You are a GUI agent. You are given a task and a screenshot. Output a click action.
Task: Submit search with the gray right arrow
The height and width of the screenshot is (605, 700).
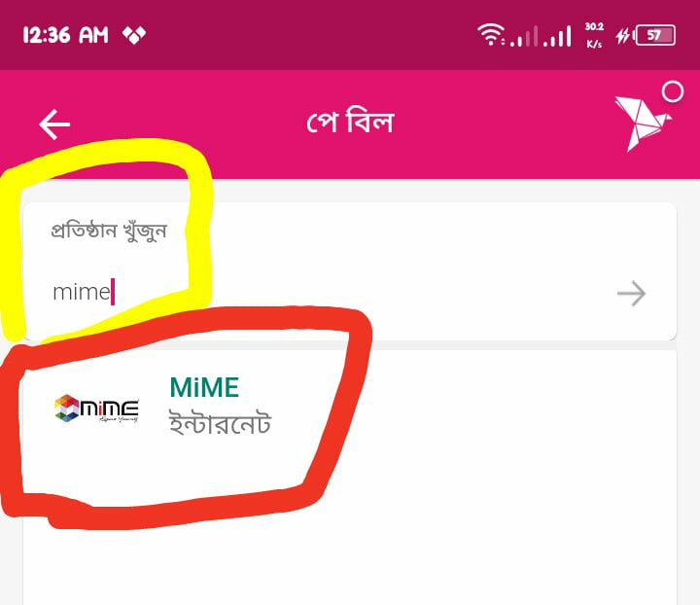pos(631,294)
